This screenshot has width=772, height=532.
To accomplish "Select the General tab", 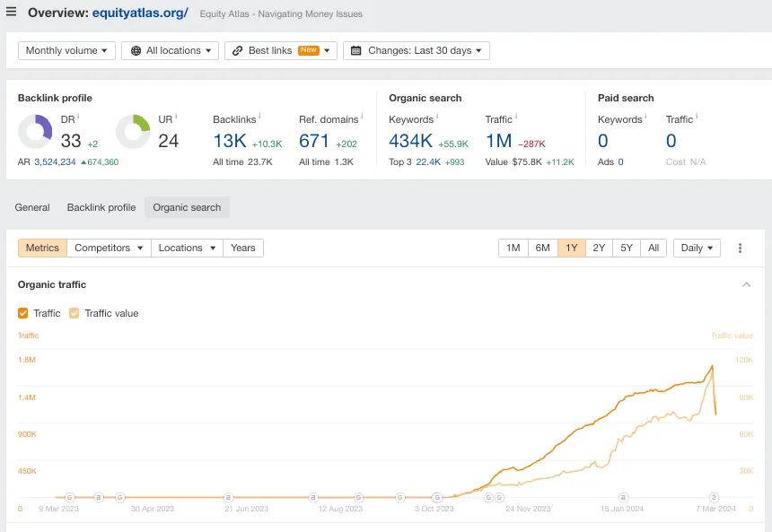I will coord(32,207).
